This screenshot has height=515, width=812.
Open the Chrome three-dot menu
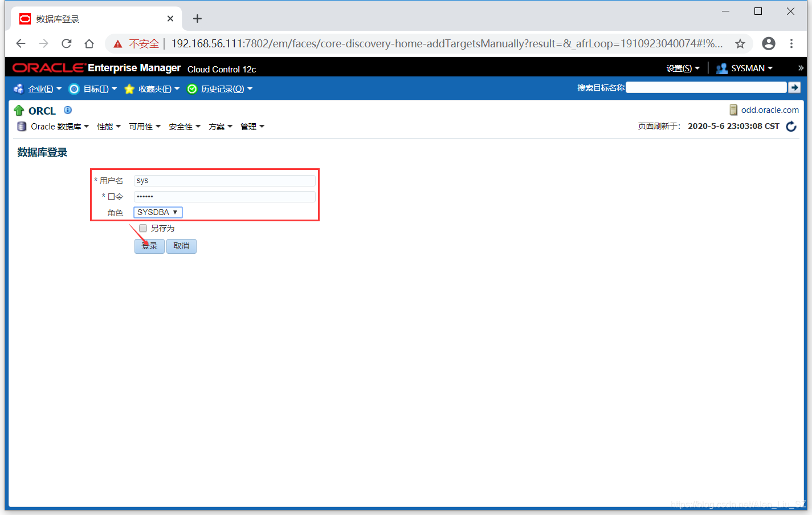click(x=791, y=43)
